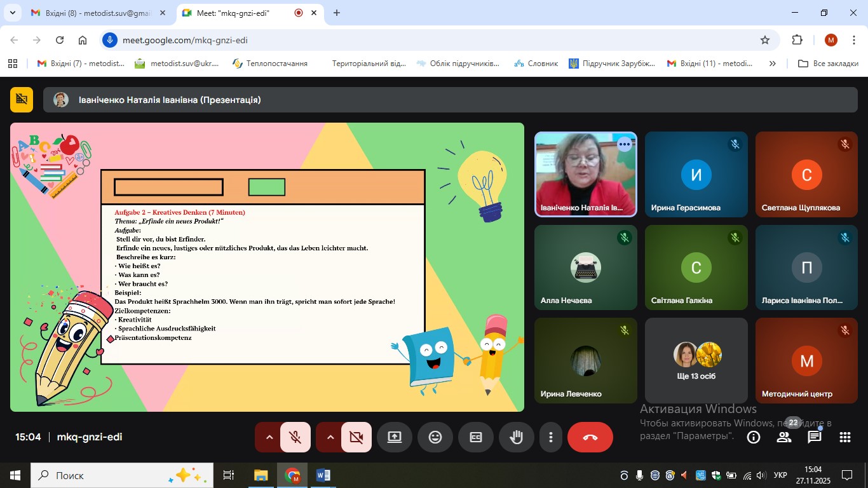Viewport: 868px width, 488px height.
Task: Open the meeting details info icon
Action: point(754,437)
